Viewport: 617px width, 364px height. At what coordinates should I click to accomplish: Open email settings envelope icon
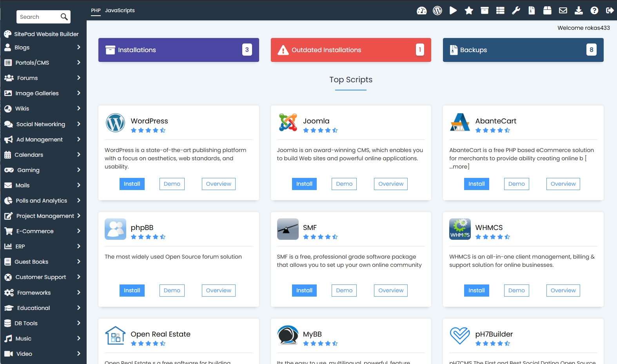click(563, 11)
